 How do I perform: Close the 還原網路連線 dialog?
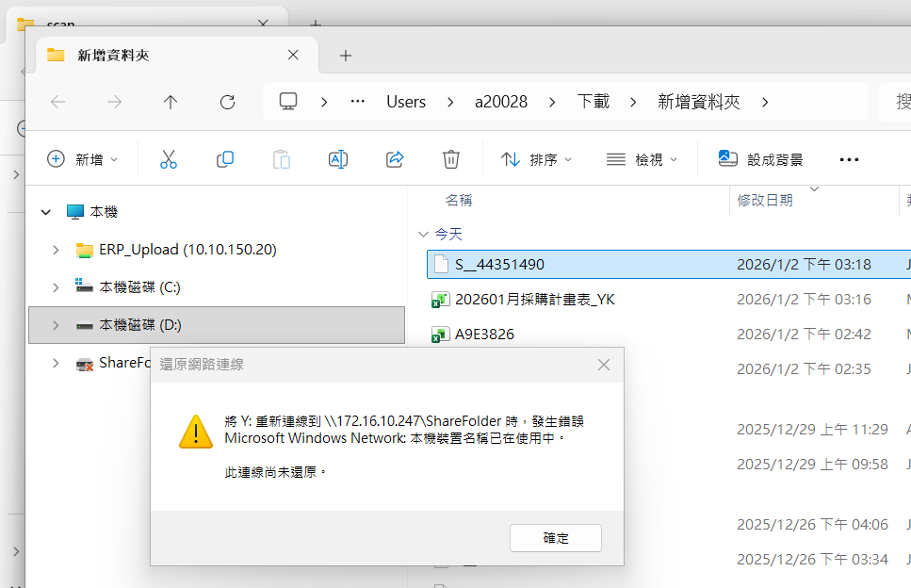point(604,365)
